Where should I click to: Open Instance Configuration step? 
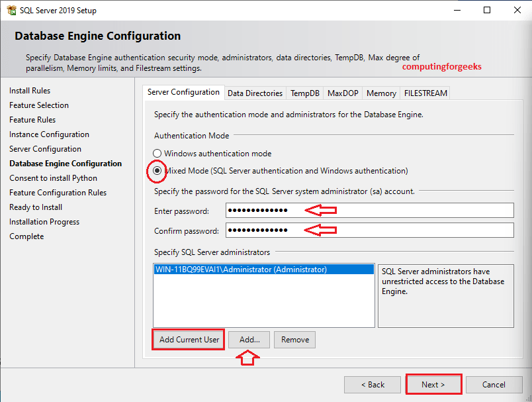coord(50,134)
